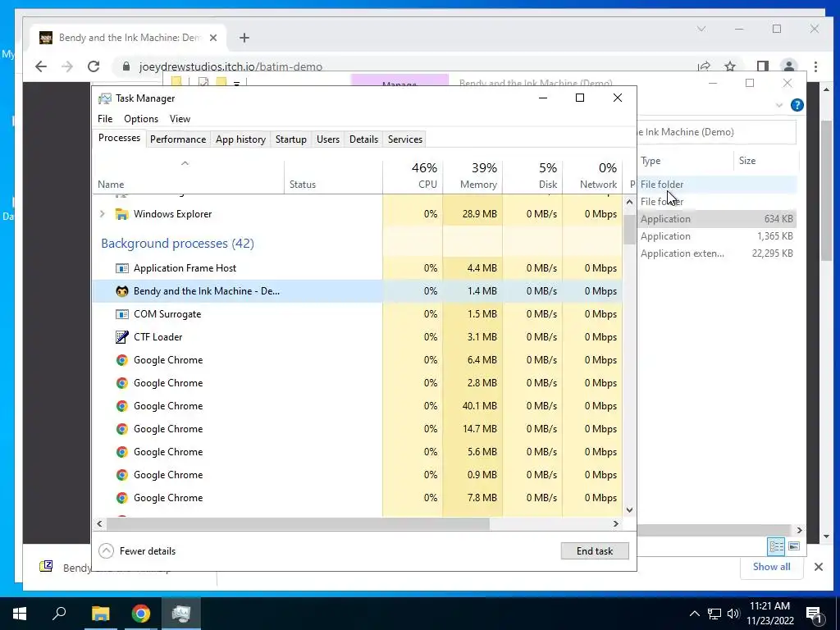840x630 pixels.
Task: Open the Chrome profile avatar
Action: (x=788, y=66)
